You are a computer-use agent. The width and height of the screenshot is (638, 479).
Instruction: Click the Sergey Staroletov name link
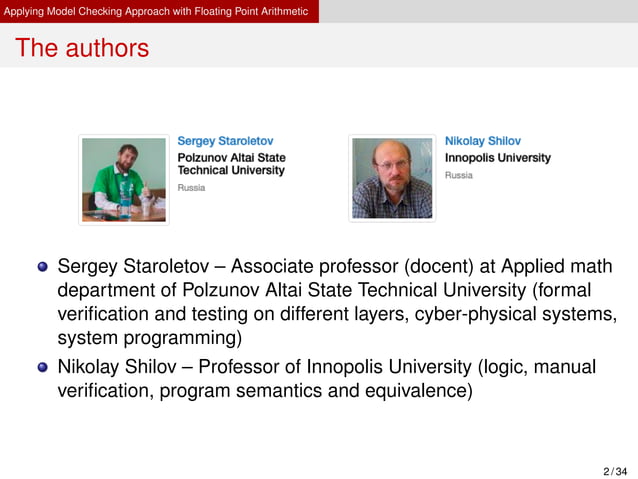point(225,141)
